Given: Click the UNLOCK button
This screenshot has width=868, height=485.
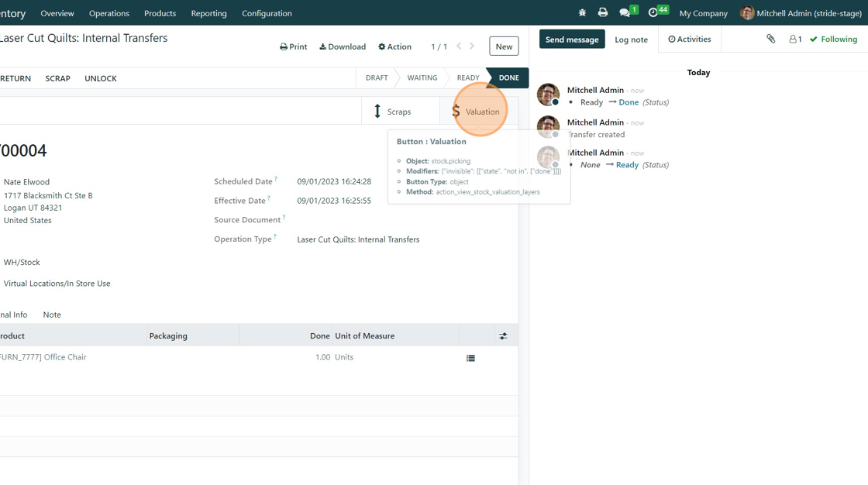Looking at the screenshot, I should point(101,78).
